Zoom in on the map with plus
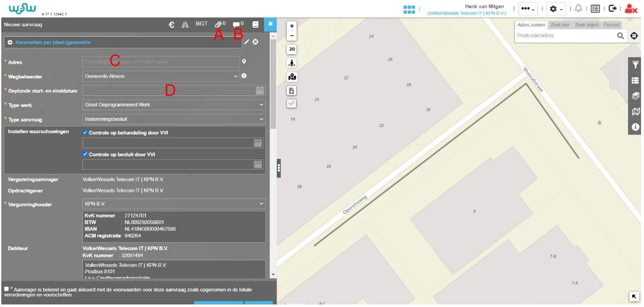Viewport: 644px width, 307px height. (x=292, y=26)
